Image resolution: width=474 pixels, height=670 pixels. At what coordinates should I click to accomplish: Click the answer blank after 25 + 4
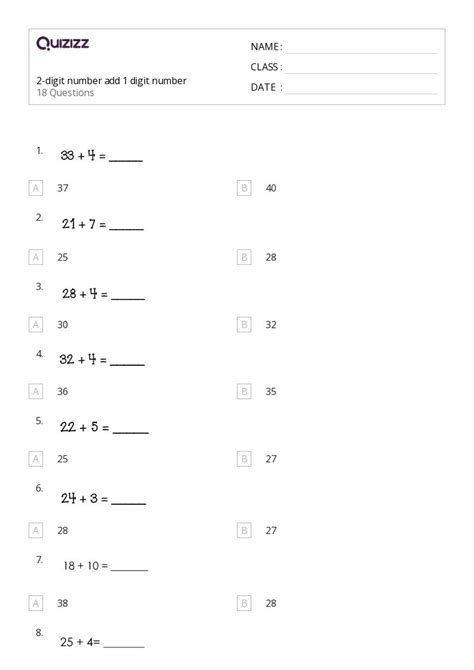124,643
